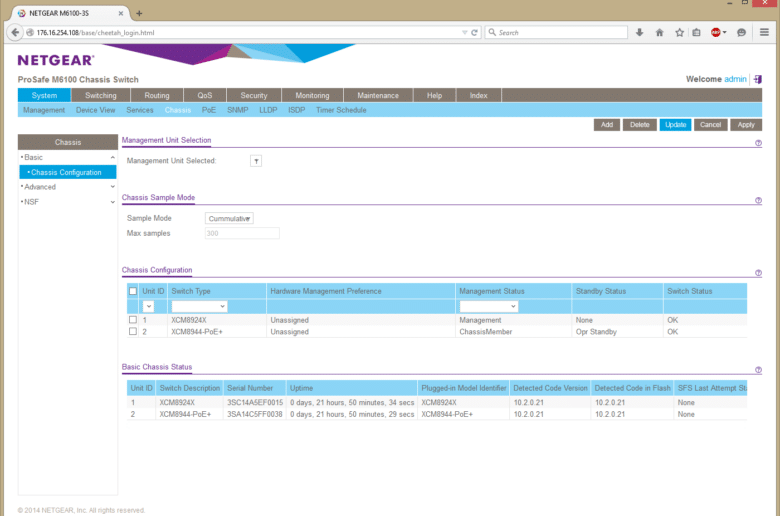Open the PoE submenu
This screenshot has height=516, width=780.
tap(208, 110)
